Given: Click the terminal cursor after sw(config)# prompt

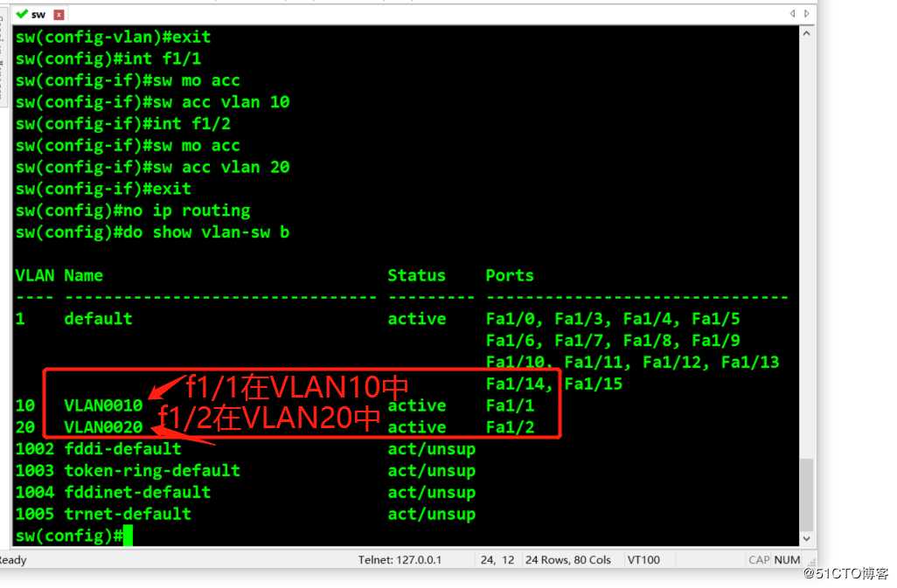Looking at the screenshot, I should click(128, 536).
